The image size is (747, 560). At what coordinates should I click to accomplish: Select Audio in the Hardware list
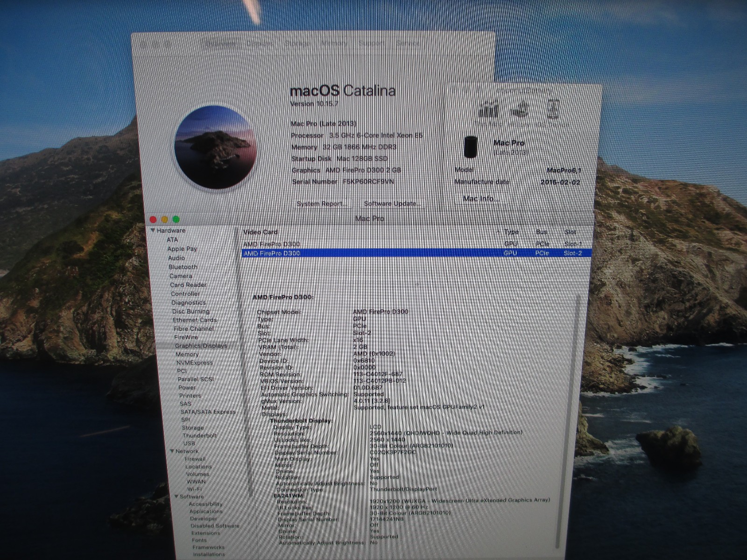(176, 258)
